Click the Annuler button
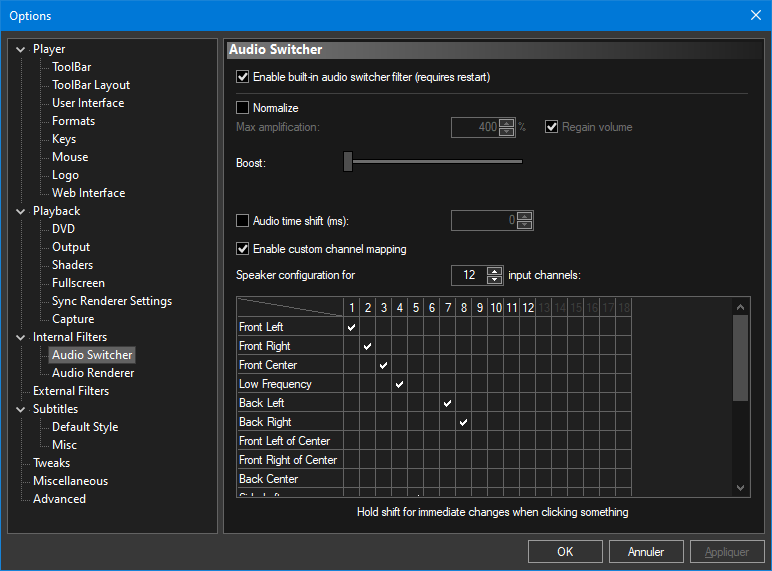 click(646, 551)
